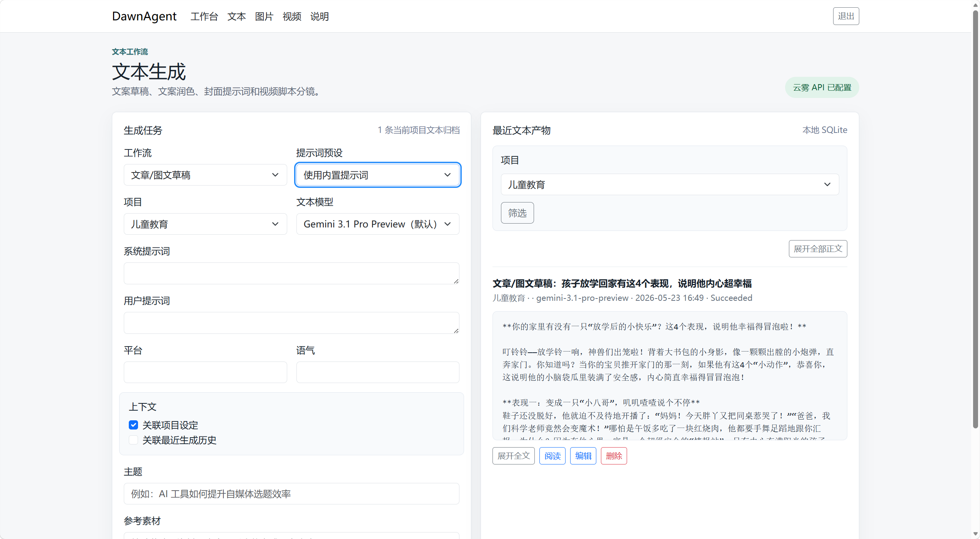Click the 退出 logout button
Viewport: 980px width, 539px height.
tap(846, 16)
